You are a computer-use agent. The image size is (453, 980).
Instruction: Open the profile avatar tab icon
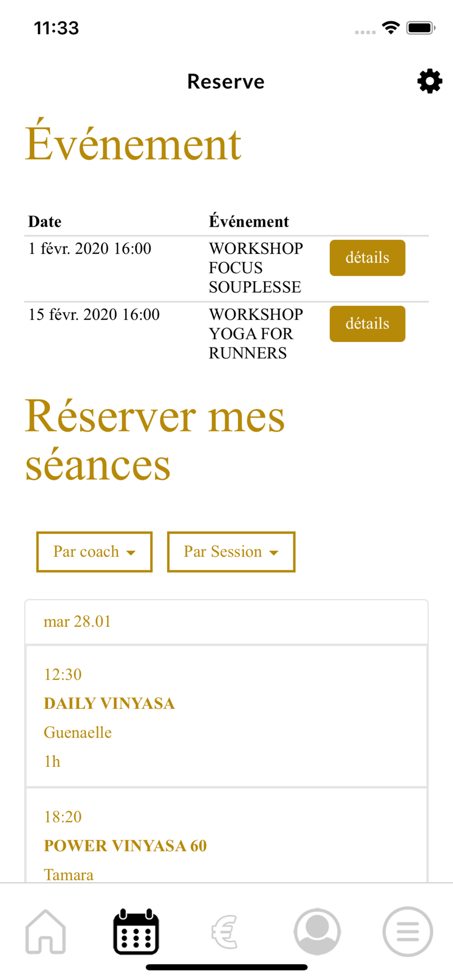317,931
